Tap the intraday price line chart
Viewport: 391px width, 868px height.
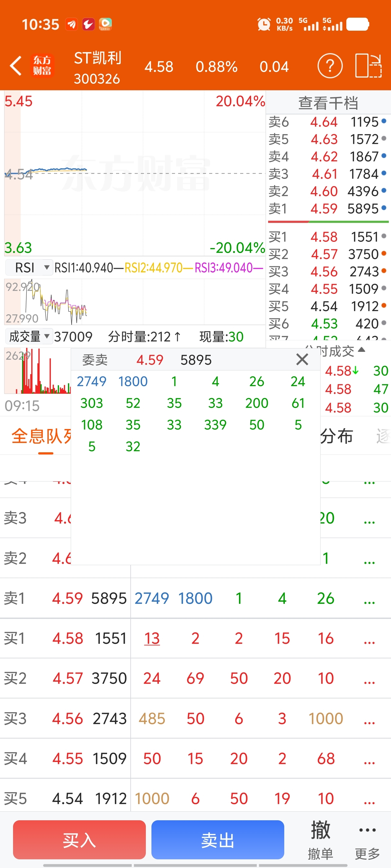pos(135,174)
